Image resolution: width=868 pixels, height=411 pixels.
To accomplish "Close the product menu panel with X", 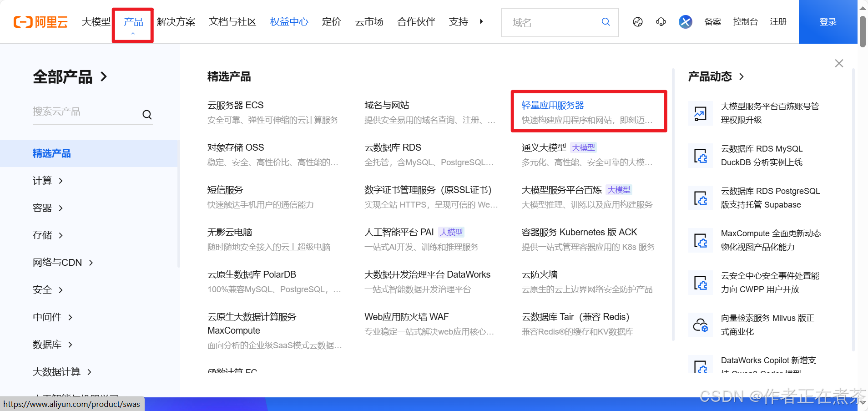I will click(839, 63).
